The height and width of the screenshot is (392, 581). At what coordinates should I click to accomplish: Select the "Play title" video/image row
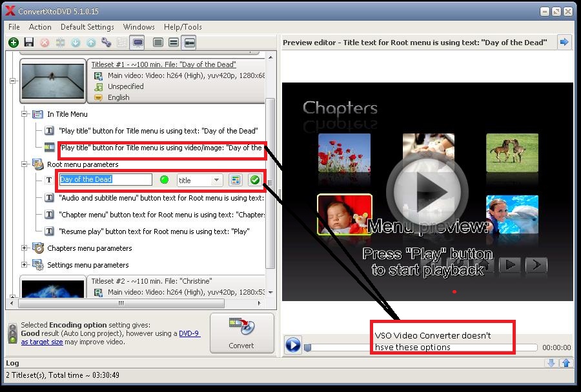click(161, 148)
